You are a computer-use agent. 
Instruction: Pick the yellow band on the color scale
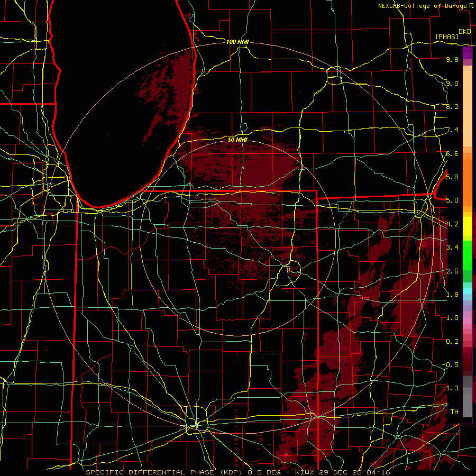(467, 226)
